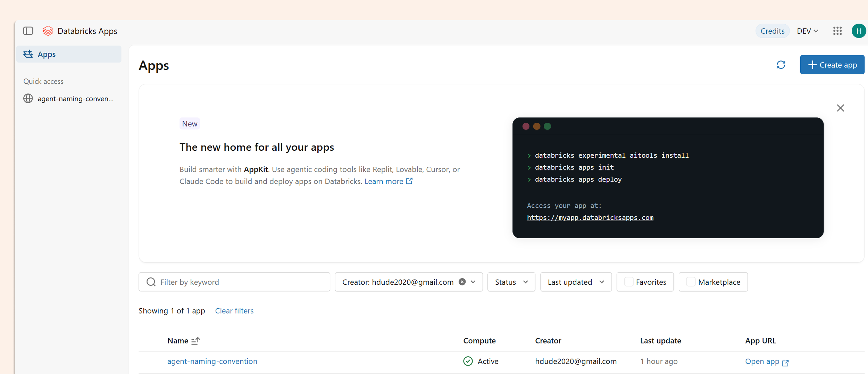Toggle the sidebar panel icon

coord(28,31)
